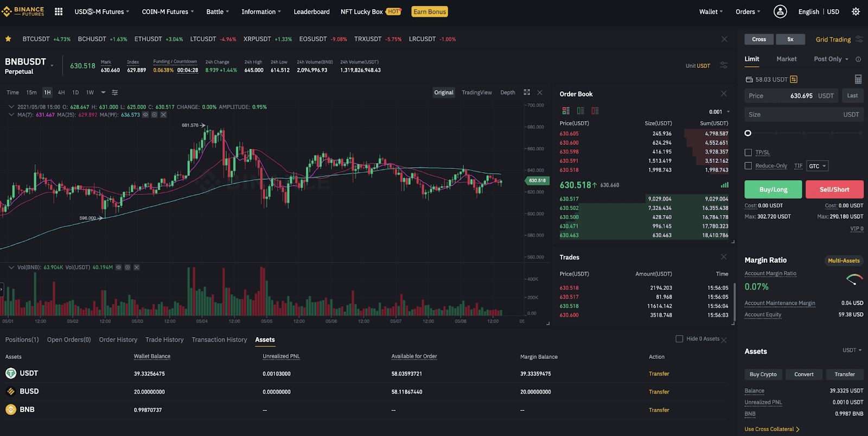This screenshot has width=868, height=436.
Task: Enable the Reduce-Only checkbox
Action: point(748,166)
